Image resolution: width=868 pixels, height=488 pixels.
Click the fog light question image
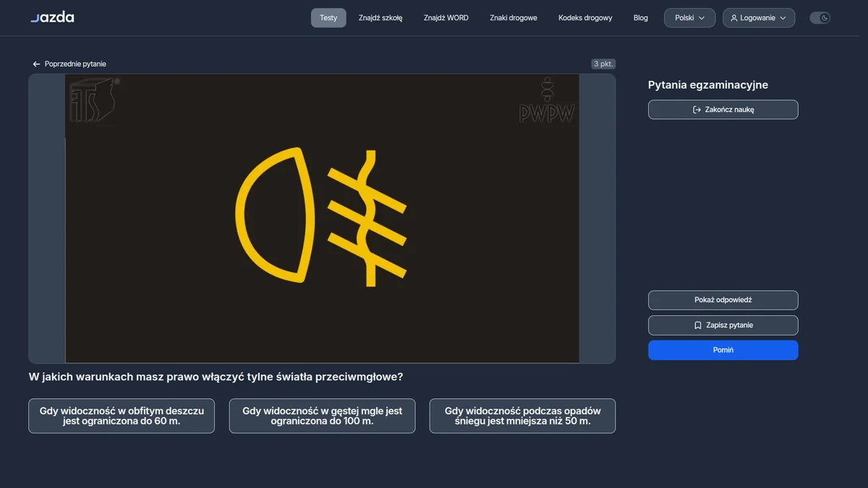pos(322,218)
